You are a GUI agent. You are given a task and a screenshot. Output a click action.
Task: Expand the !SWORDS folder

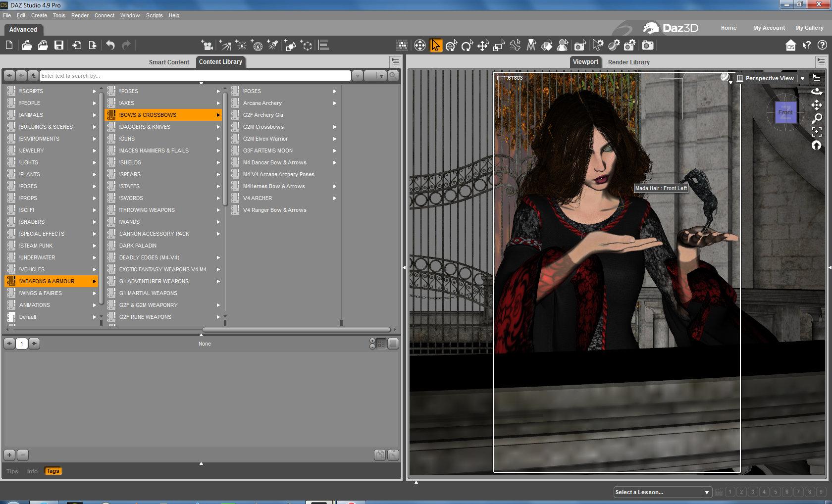tap(131, 198)
